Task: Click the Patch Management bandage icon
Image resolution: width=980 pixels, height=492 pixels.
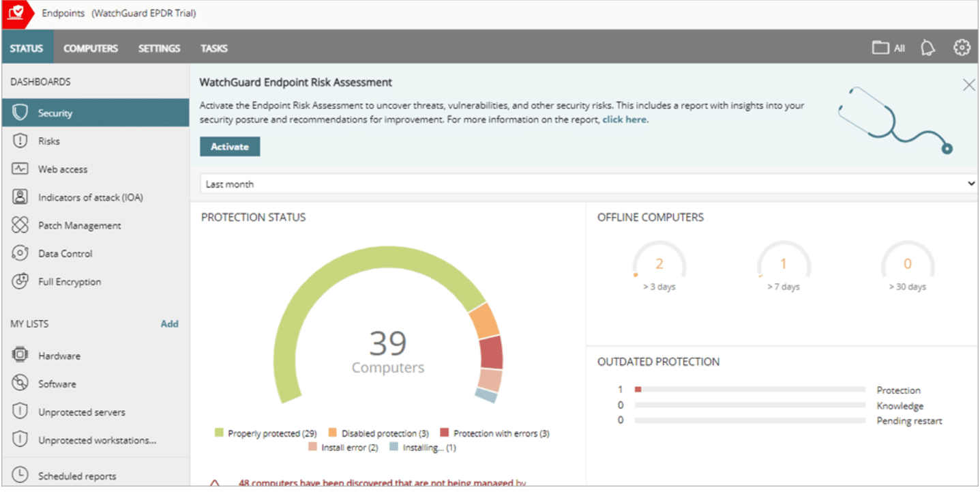Action: 20,225
